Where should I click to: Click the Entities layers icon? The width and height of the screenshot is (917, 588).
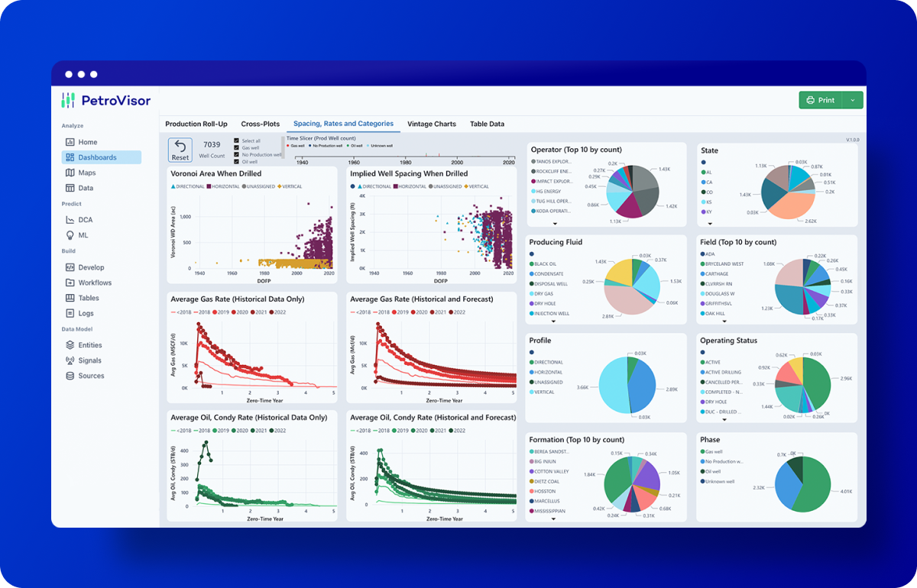click(x=70, y=345)
